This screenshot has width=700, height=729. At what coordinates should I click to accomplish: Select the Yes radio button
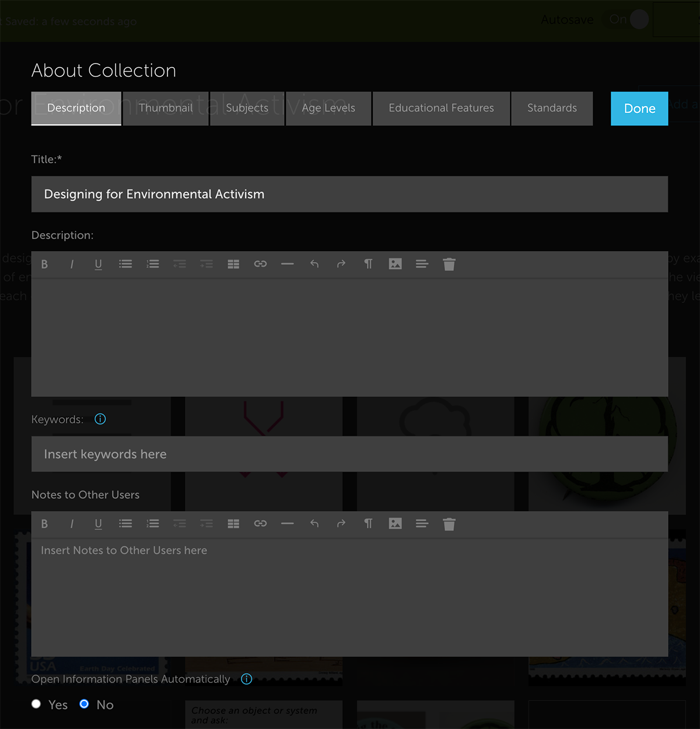click(36, 704)
